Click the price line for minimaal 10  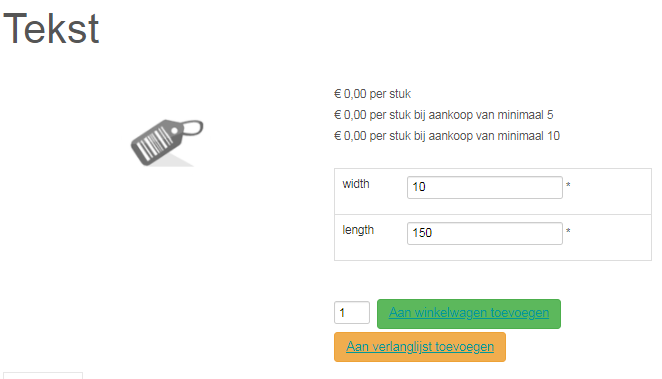(447, 136)
